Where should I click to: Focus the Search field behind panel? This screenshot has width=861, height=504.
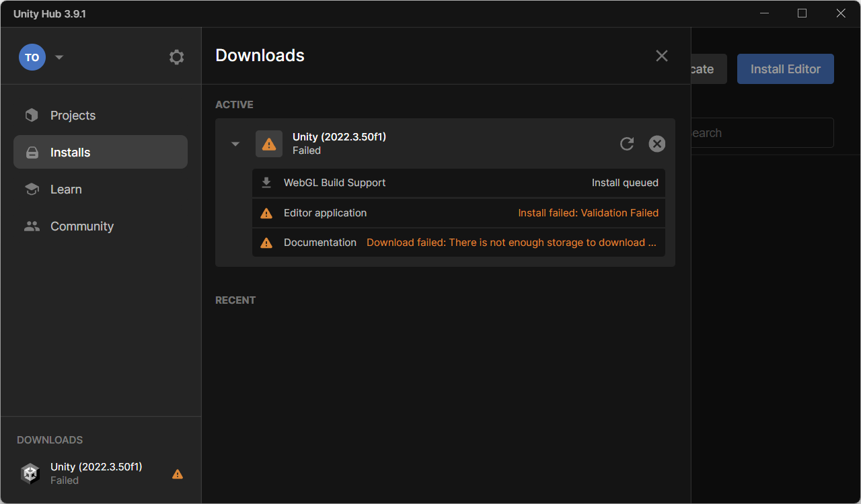[x=762, y=133]
